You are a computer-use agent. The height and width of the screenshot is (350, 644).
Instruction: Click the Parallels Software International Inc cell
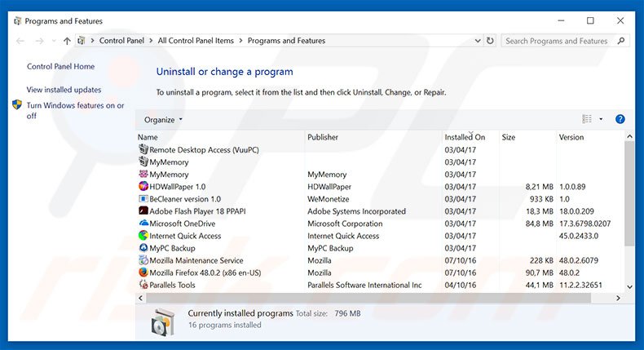click(364, 285)
